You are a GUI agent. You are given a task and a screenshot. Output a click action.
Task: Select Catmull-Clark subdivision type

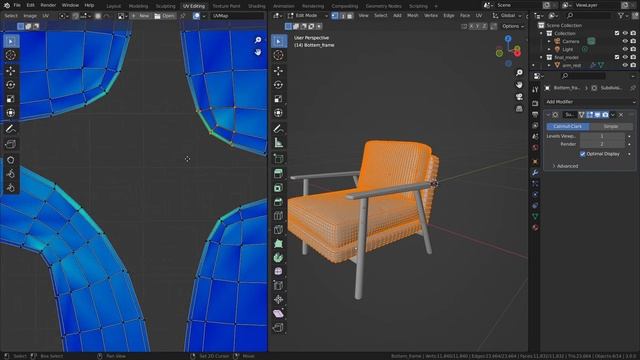(x=568, y=127)
